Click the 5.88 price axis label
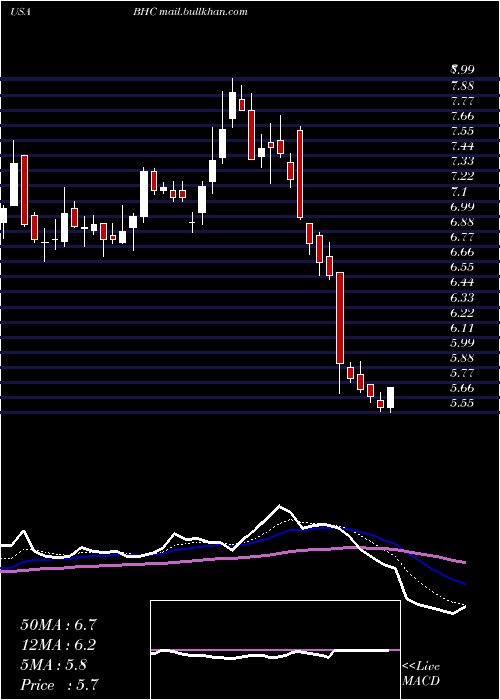This screenshot has height=700, width=500. click(x=462, y=358)
